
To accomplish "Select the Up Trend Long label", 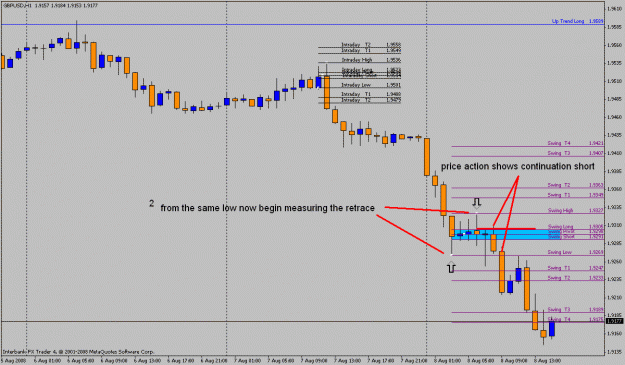I will point(568,21).
